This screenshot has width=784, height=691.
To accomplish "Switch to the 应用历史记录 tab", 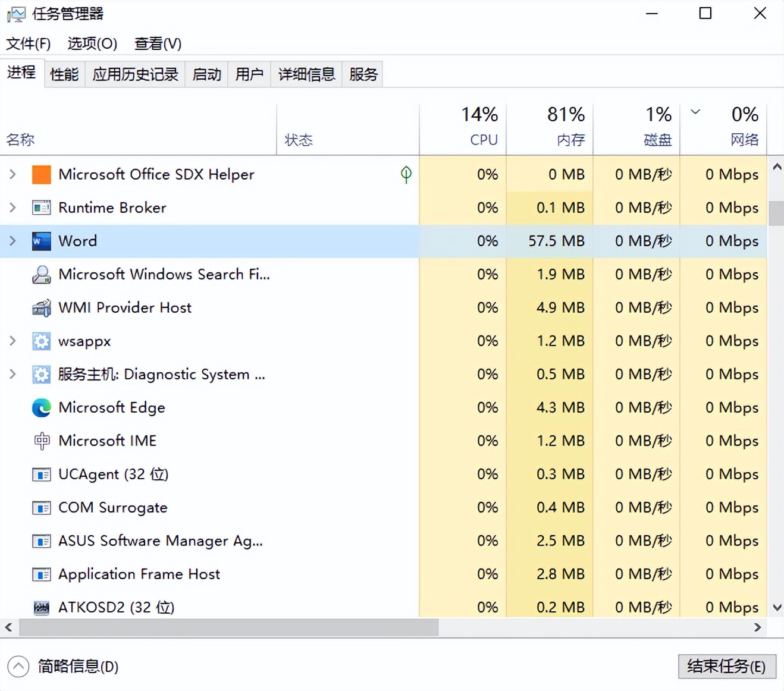I will coord(135,74).
